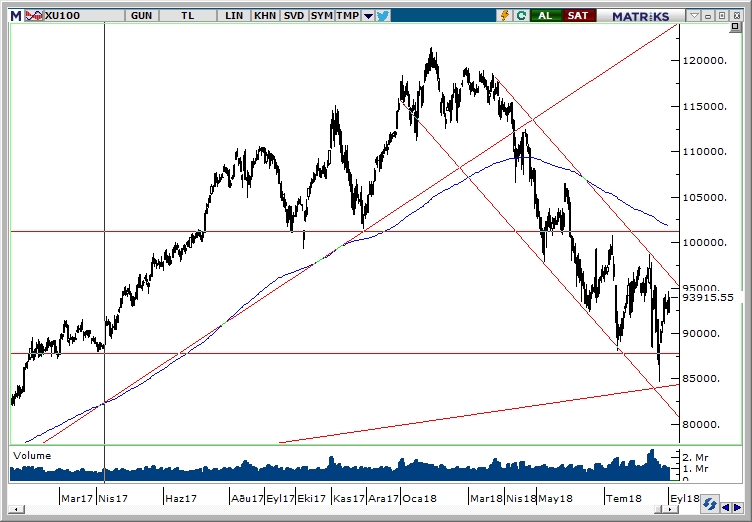Click the horizontal scrollbar left arrow
This screenshot has height=522, width=752.
click(16, 509)
